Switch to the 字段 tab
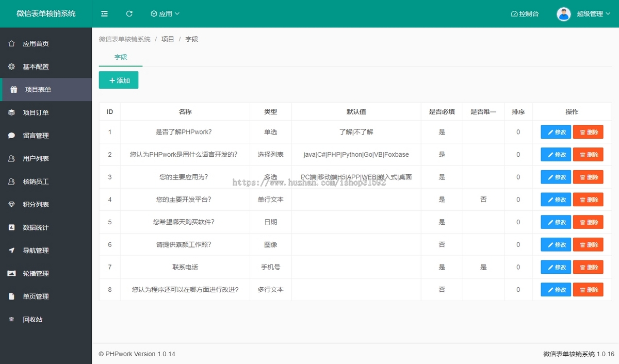Viewport: 619px width, 364px height. point(120,57)
